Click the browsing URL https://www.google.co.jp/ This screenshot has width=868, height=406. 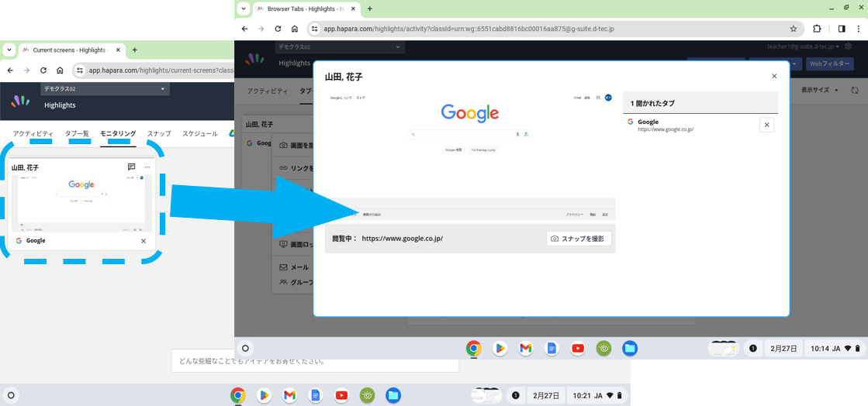pyautogui.click(x=403, y=239)
